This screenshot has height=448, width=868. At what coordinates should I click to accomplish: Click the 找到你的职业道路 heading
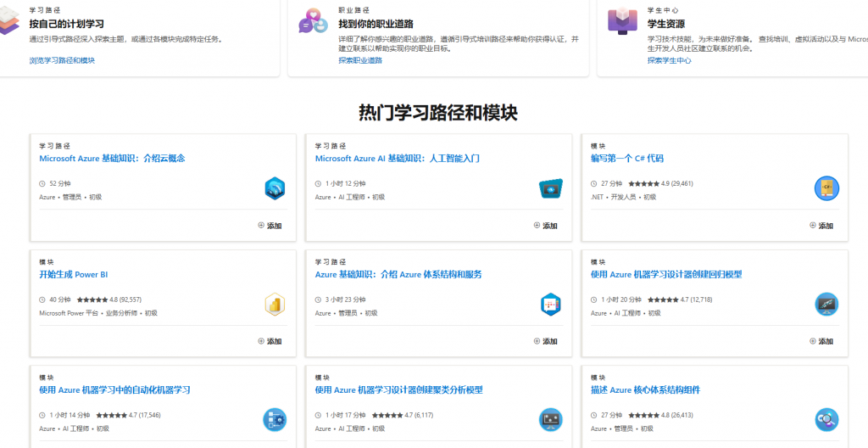coord(376,25)
